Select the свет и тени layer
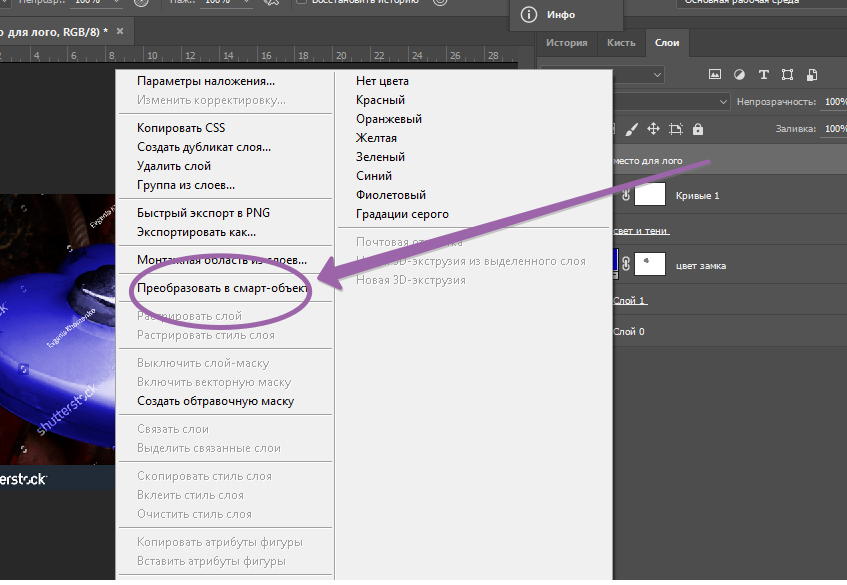 coord(730,231)
